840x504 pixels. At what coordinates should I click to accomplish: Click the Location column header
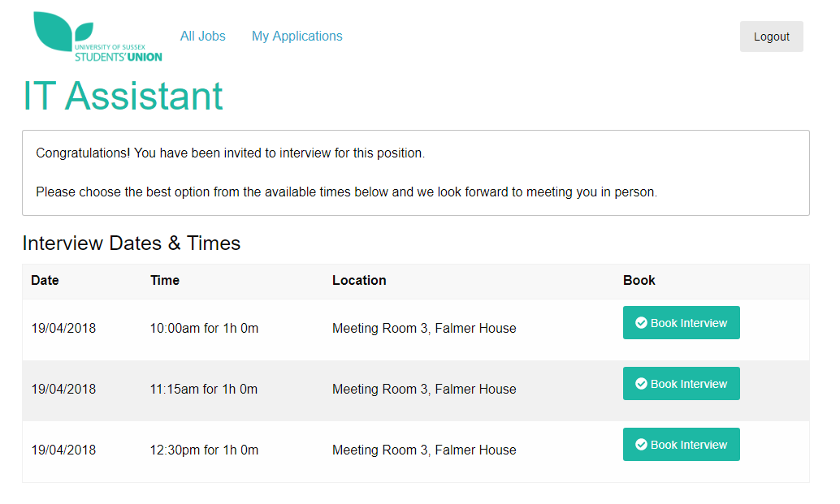click(x=359, y=280)
